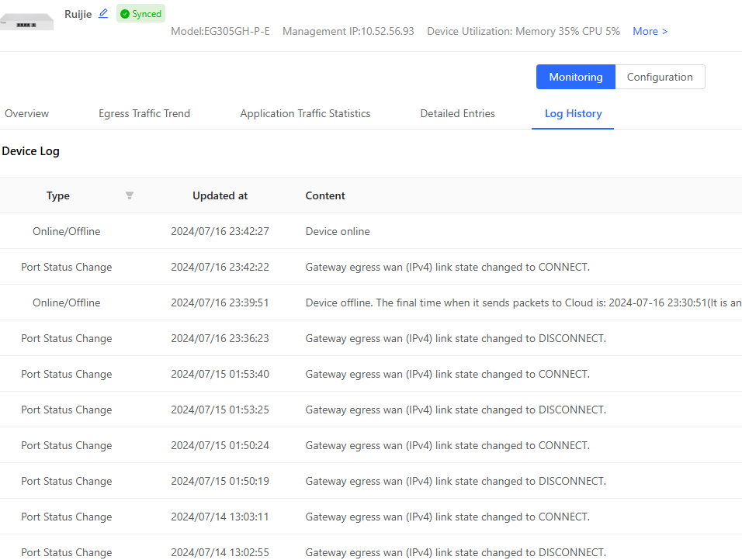Click timestamp 2024/07/15 01:50:19
The image size is (742, 560).
pyautogui.click(x=220, y=481)
